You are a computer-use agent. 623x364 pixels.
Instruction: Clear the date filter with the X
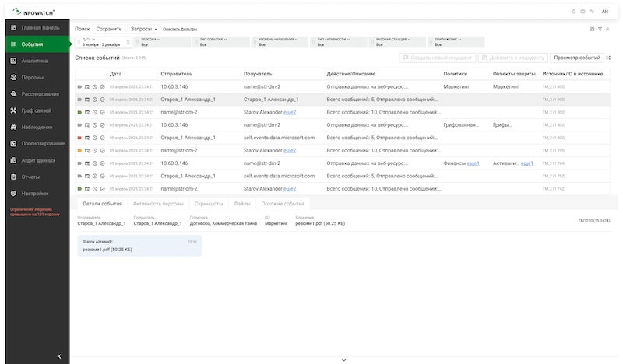128,42
